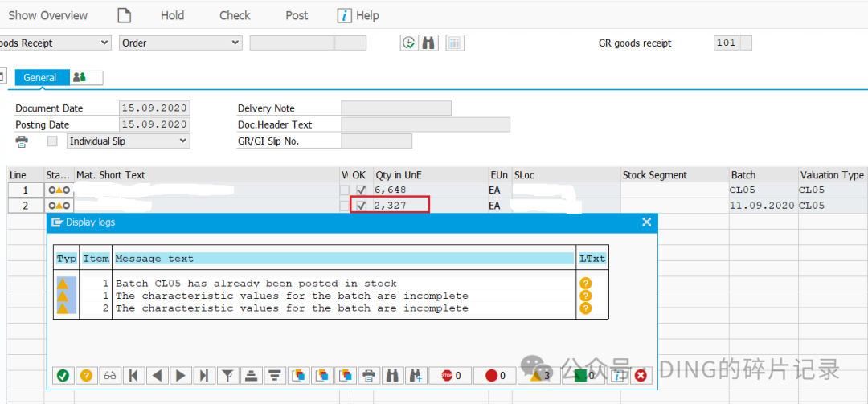Click the Check button
This screenshot has width=868, height=404.
click(x=235, y=15)
